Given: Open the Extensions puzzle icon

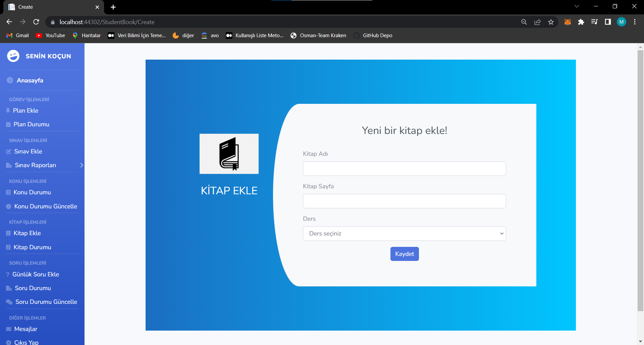Looking at the screenshot, I should [581, 22].
